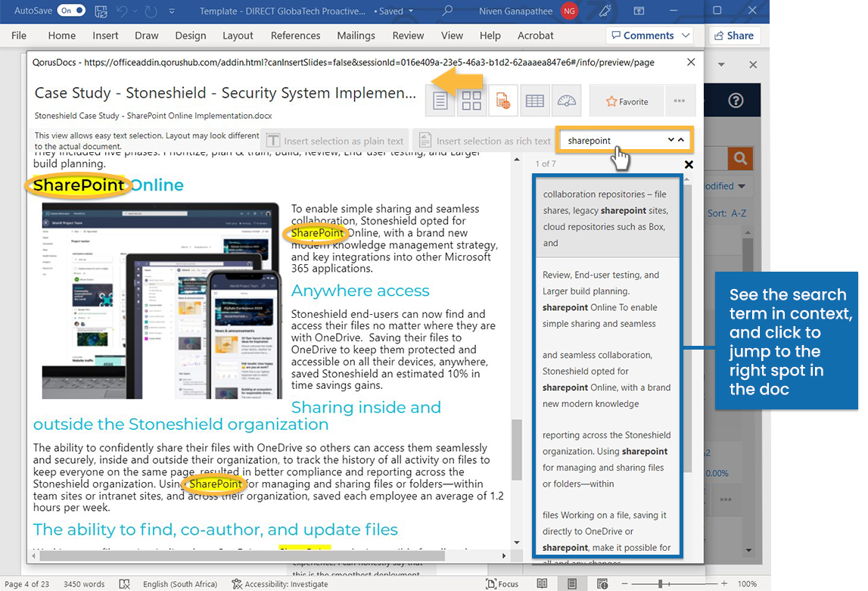The image size is (868, 591).
Task: Click the horizontal scrollbar below the document
Action: pyautogui.click(x=265, y=555)
